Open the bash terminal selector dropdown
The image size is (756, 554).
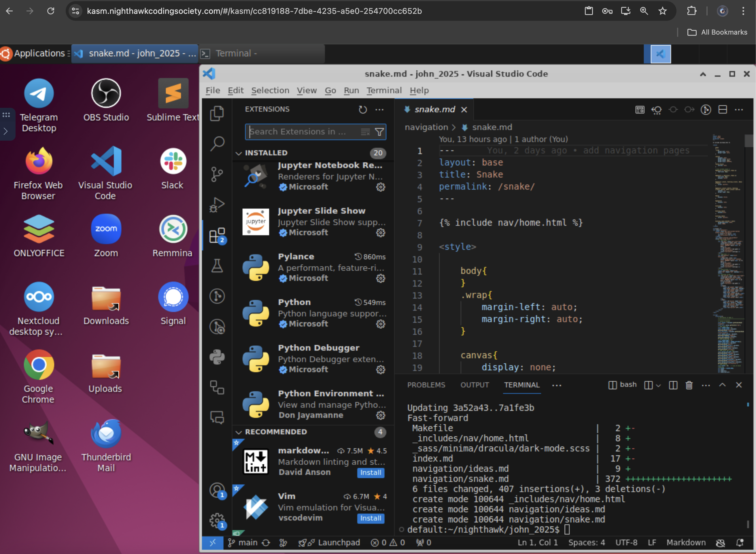pos(651,385)
